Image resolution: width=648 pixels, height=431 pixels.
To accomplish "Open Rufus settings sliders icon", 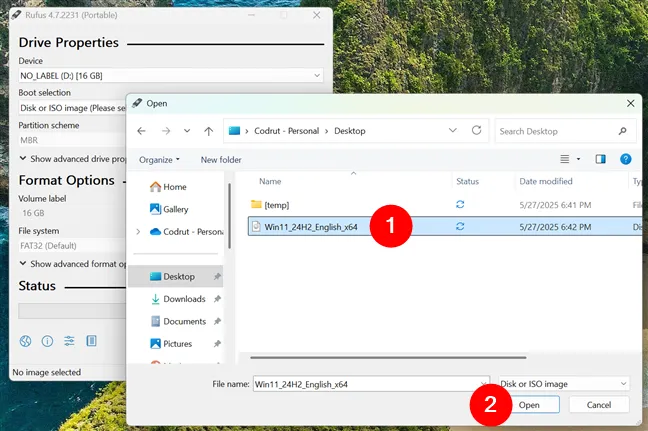I will click(x=69, y=341).
